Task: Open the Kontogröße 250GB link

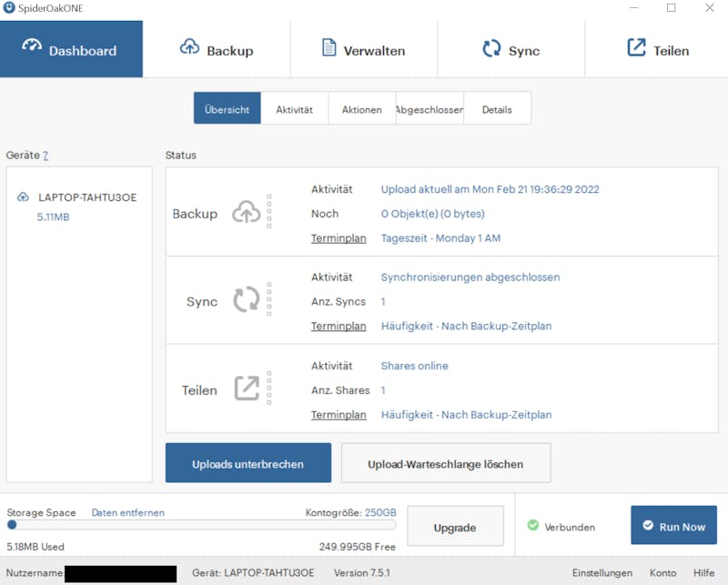Action: (x=380, y=512)
